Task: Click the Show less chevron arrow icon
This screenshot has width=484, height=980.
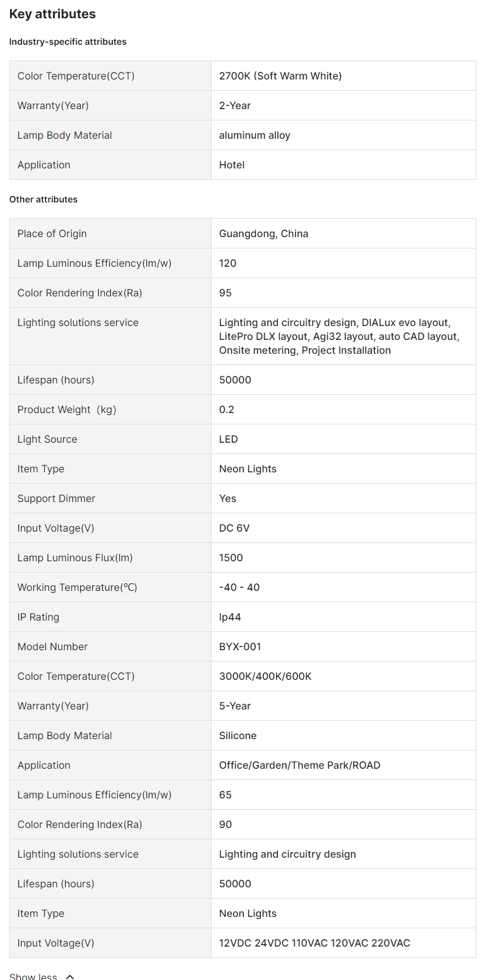Action: [x=70, y=976]
